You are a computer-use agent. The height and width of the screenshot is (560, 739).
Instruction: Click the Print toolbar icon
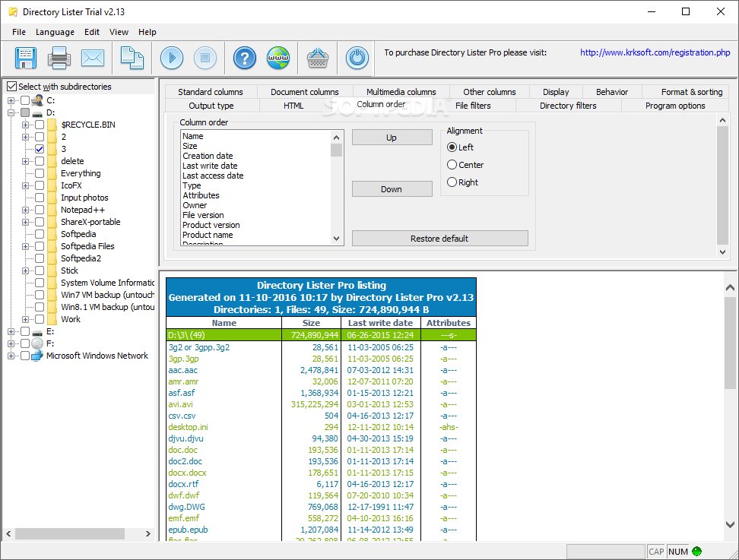click(59, 58)
